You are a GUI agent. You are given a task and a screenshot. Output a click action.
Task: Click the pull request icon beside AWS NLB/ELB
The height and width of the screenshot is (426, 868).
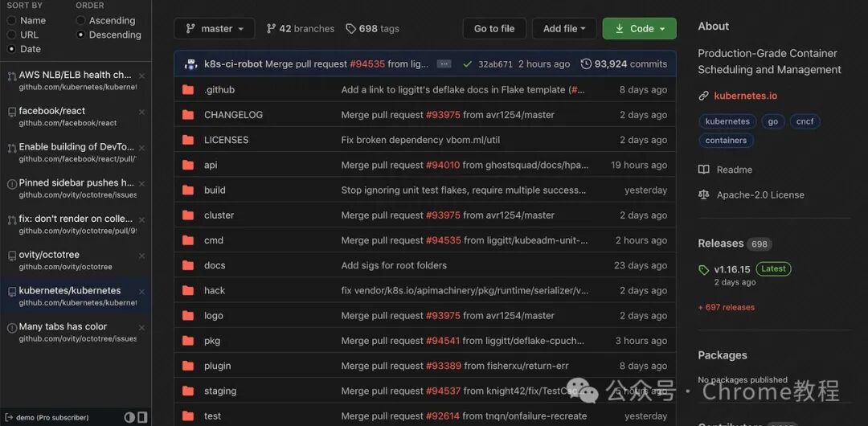click(x=11, y=76)
